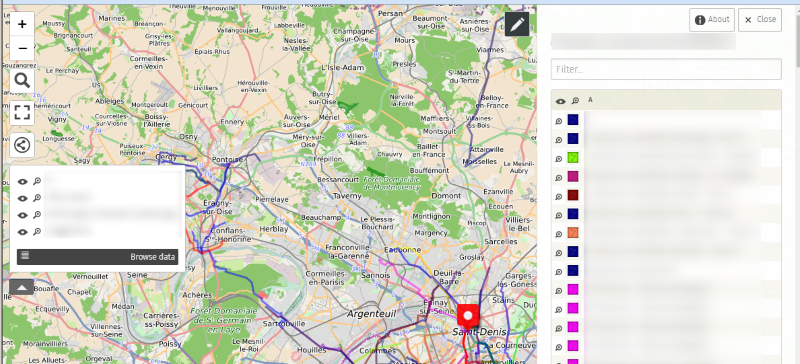Viewport: 800px width, 364px height.
Task: Click the red marker pin at Saint-Denis
Action: coord(468,316)
